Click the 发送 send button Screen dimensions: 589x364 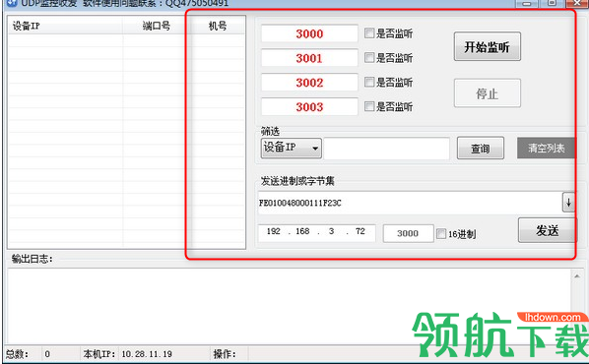point(548,230)
